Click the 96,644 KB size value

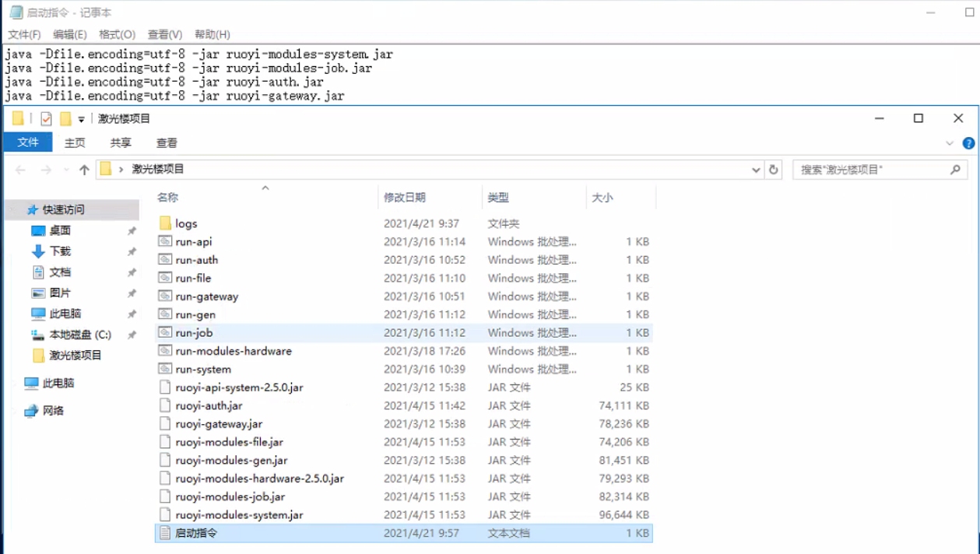coord(623,515)
